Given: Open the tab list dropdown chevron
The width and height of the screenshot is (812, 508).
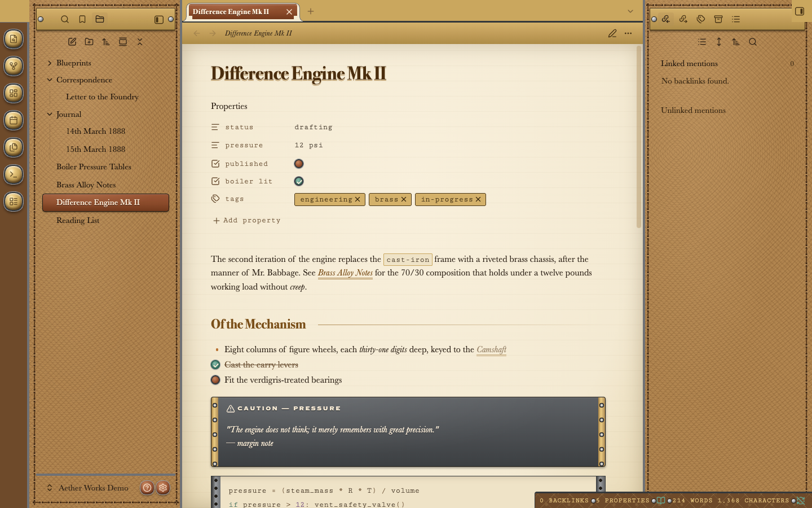Looking at the screenshot, I should click(630, 11).
